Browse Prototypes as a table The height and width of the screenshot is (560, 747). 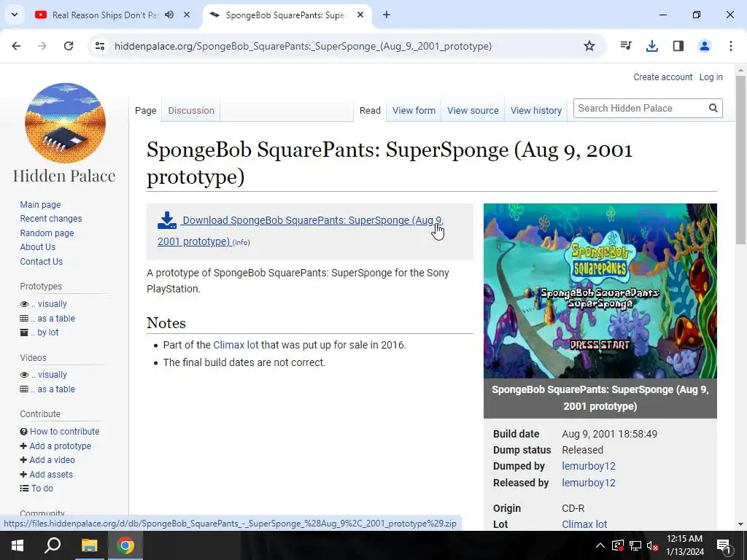[56, 318]
